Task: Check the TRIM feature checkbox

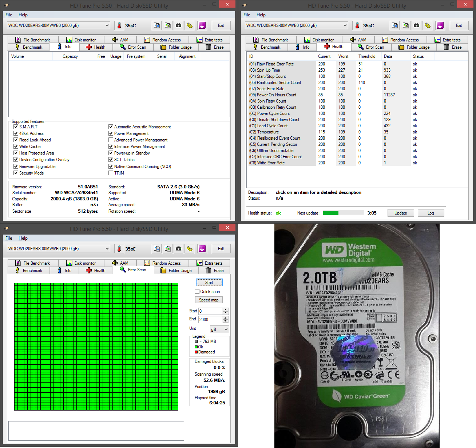Action: pos(111,173)
